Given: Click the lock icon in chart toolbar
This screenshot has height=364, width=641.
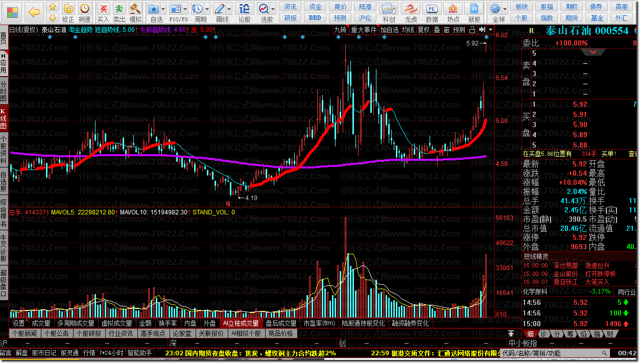Looking at the screenshot, I should click(472, 30).
